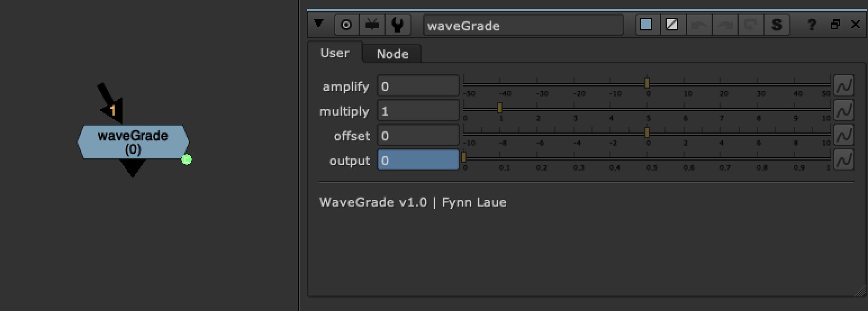Click the undo arrow in properties header

point(699,25)
